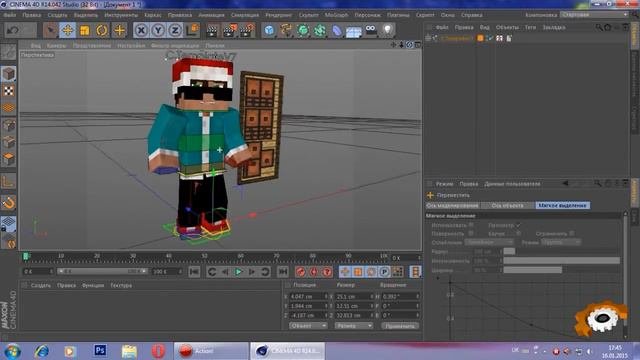The width and height of the screenshot is (640, 360).
Task: Switch to Texture mode checker icon
Action: [9, 91]
